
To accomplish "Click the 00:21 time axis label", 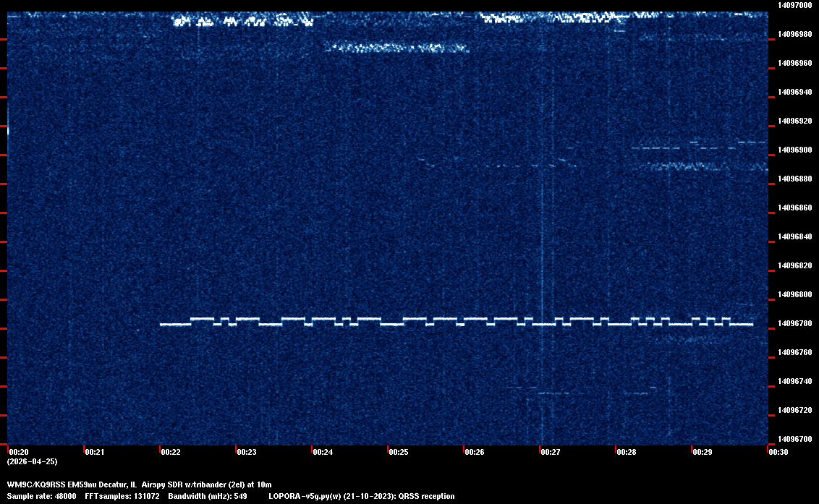I will [x=95, y=452].
